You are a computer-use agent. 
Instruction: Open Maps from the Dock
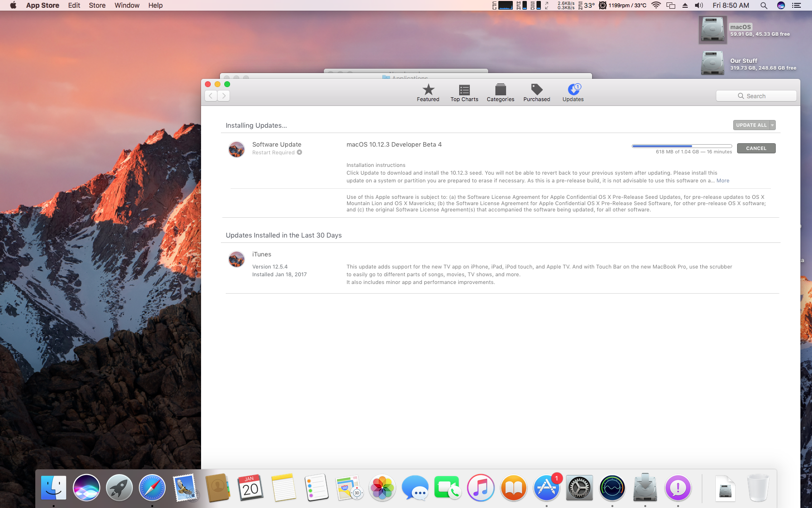[349, 488]
